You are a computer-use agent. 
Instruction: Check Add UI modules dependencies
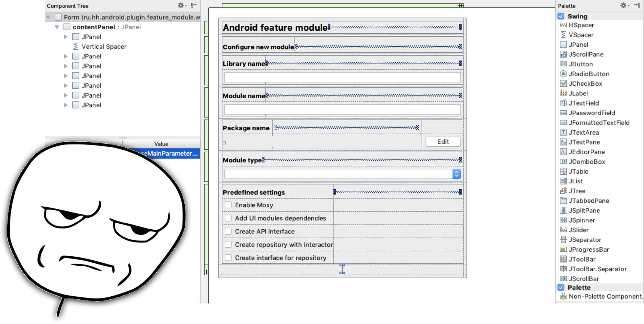(228, 218)
